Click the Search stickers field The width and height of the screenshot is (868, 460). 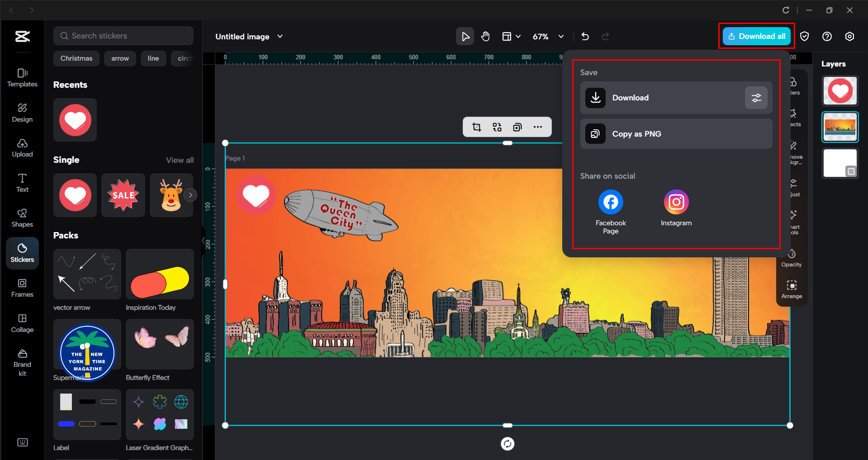123,36
